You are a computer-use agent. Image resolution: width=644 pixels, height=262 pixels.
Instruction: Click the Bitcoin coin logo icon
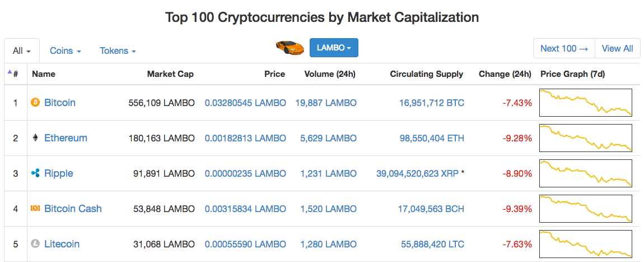35,103
